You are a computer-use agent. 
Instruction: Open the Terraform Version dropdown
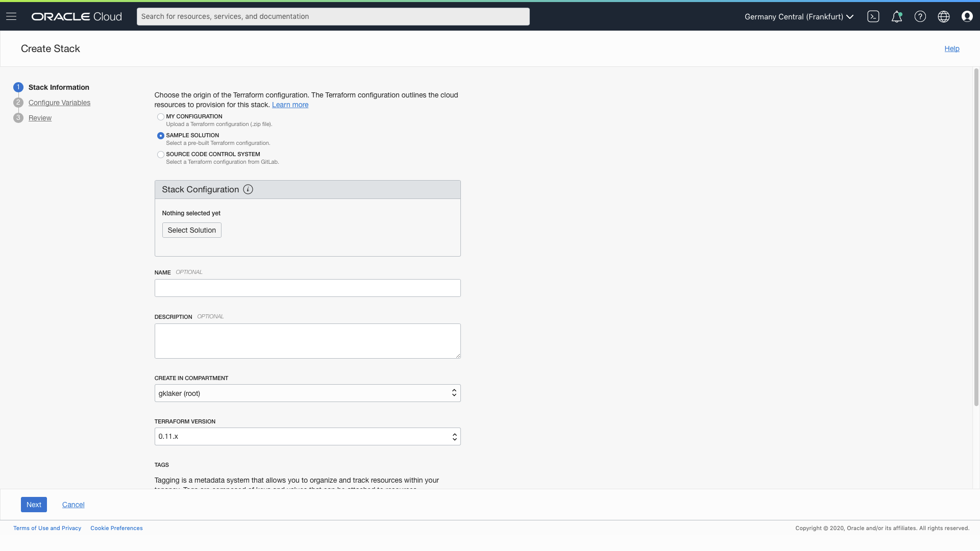coord(307,436)
